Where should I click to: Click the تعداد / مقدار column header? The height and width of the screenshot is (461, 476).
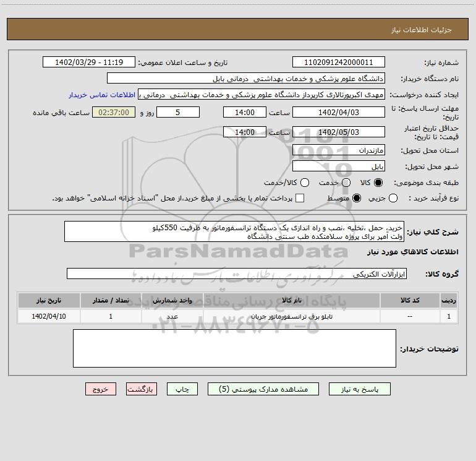(x=111, y=300)
